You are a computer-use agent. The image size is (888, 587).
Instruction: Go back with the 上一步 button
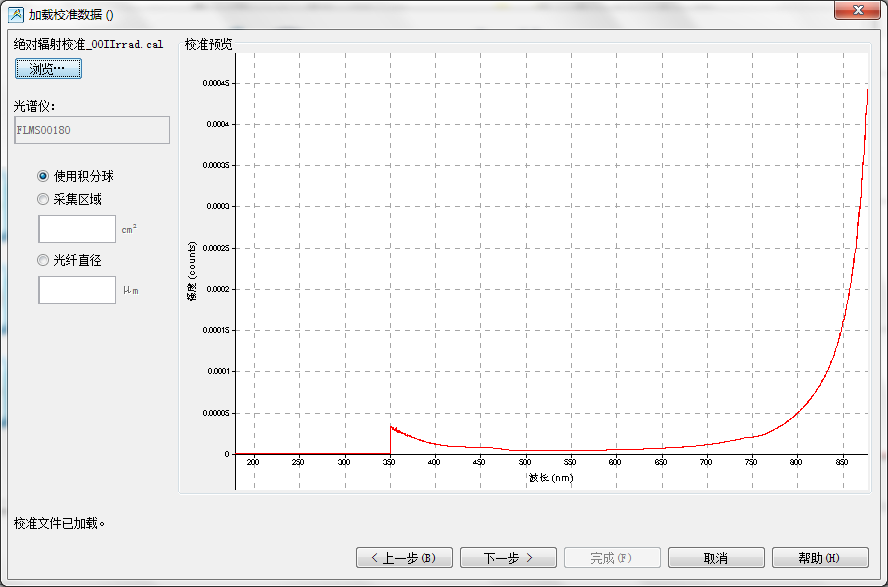coord(404,558)
